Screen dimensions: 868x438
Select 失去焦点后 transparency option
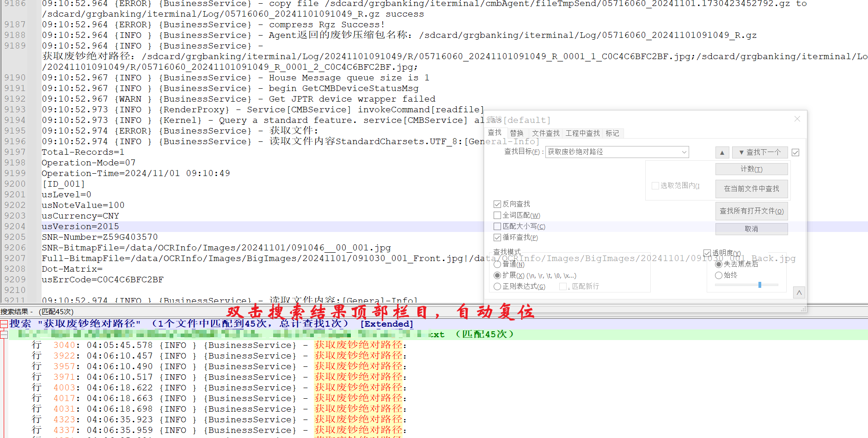pyautogui.click(x=719, y=264)
